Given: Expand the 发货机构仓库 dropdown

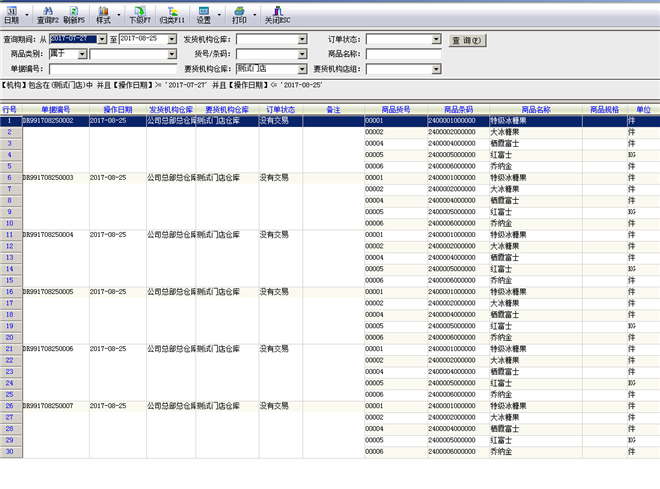Looking at the screenshot, I should coord(302,40).
